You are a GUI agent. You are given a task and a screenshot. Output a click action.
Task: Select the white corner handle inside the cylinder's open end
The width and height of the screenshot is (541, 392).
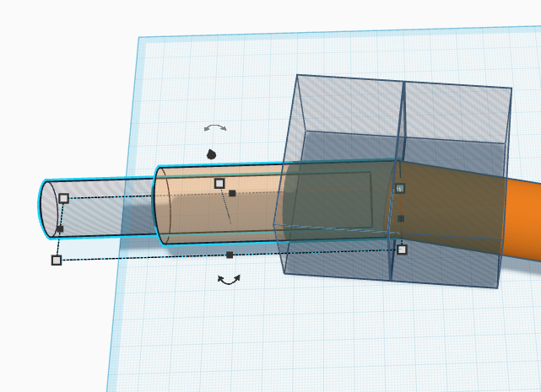click(63, 198)
